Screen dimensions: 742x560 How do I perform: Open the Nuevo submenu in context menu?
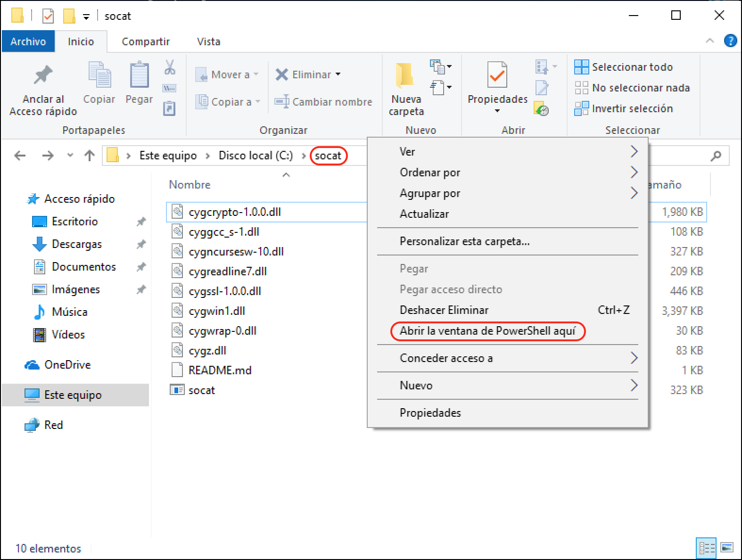coord(508,386)
